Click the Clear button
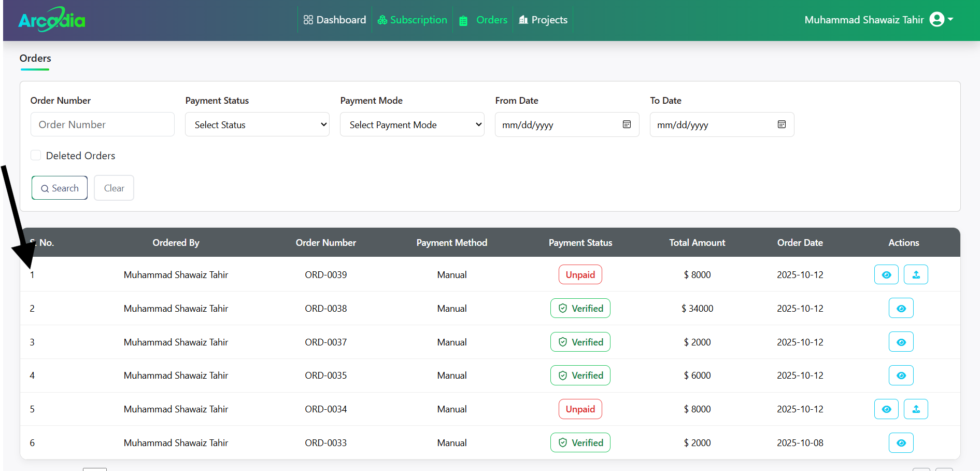The height and width of the screenshot is (471, 980). click(x=114, y=188)
